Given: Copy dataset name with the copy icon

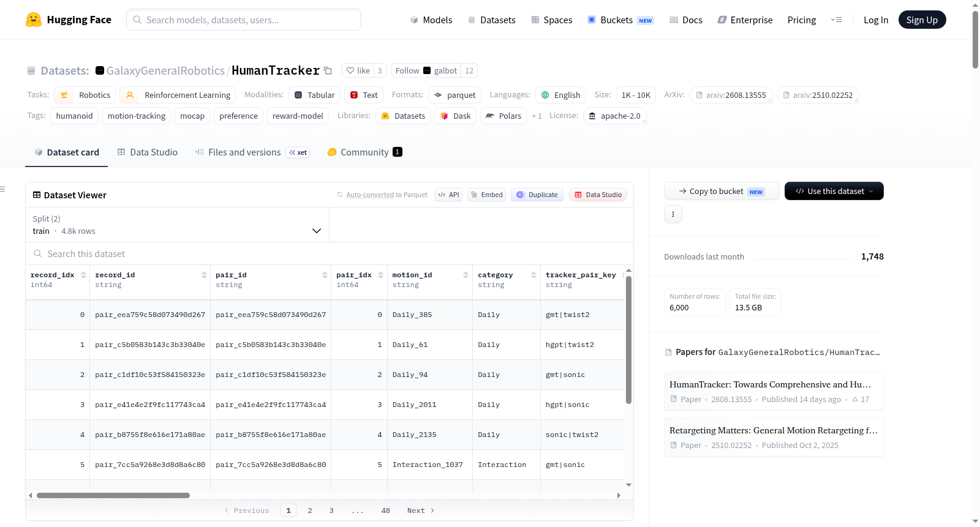Looking at the screenshot, I should [x=328, y=70].
